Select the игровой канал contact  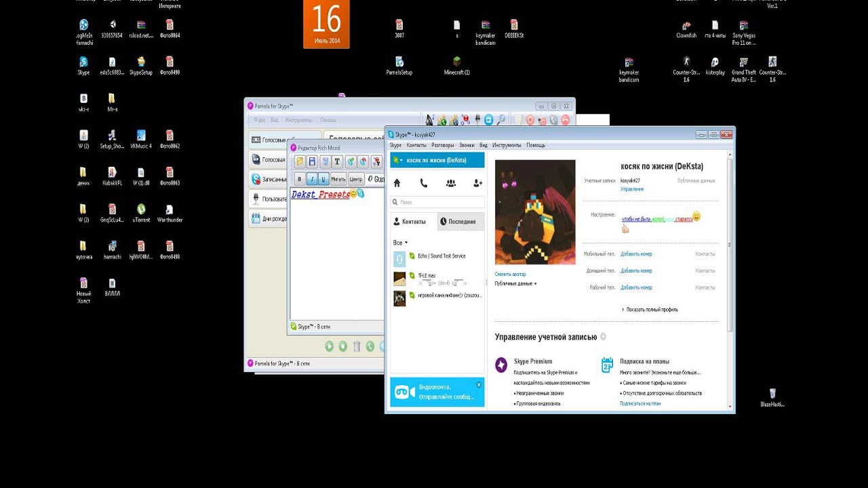437,298
